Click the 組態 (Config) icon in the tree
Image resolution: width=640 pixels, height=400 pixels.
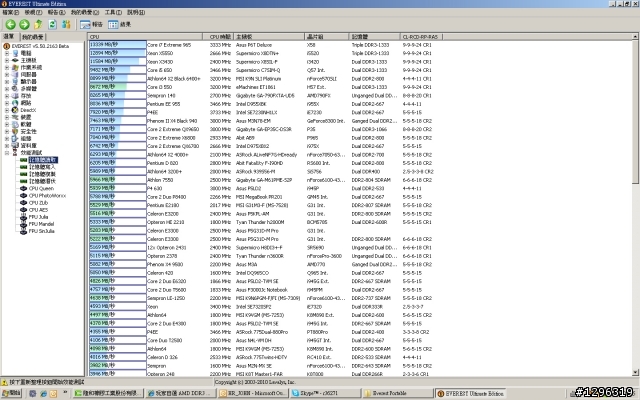pyautogui.click(x=15, y=138)
